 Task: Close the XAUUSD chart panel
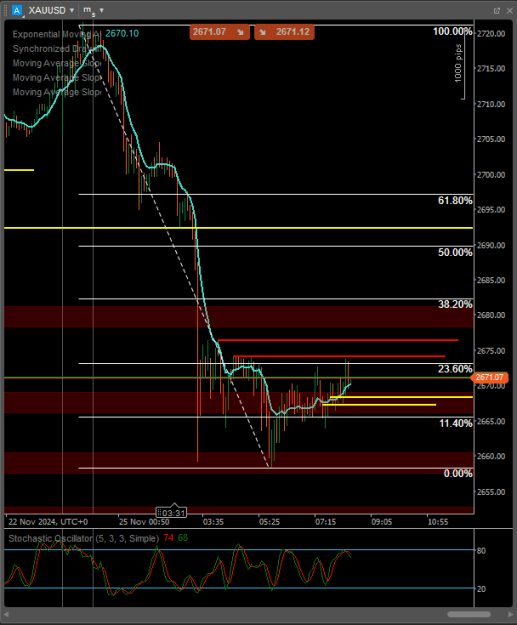click(x=509, y=11)
